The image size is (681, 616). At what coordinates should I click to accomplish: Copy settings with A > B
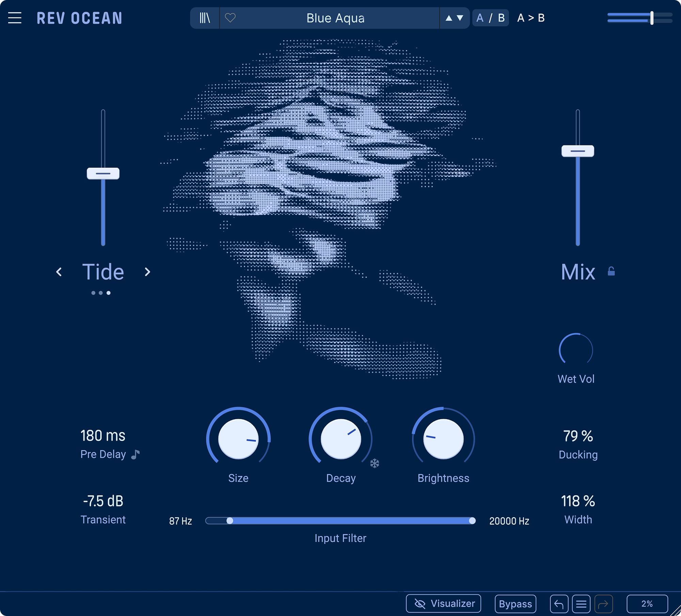click(x=531, y=18)
